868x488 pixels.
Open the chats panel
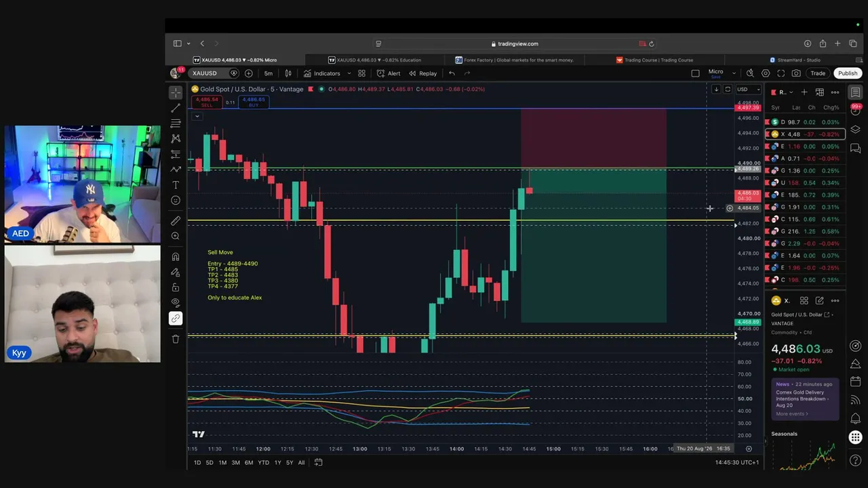point(856,148)
